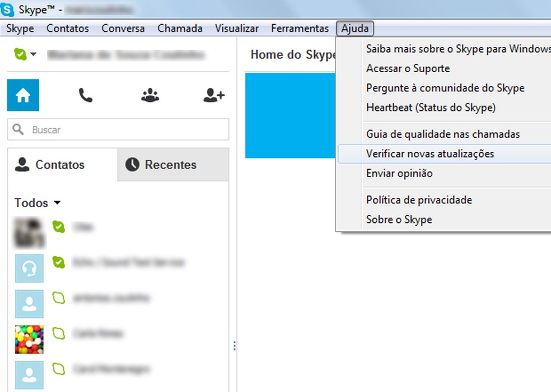
Task: Open the Contatos menu in menu bar
Action: pyautogui.click(x=67, y=29)
